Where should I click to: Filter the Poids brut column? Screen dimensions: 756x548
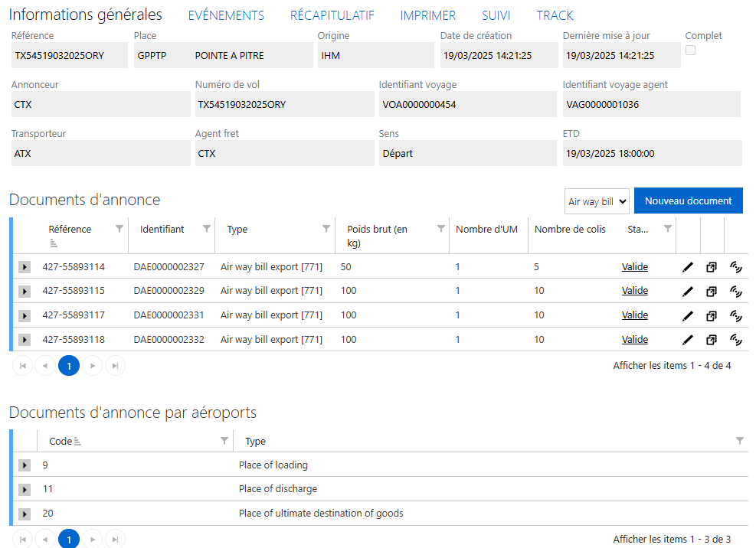point(441,229)
